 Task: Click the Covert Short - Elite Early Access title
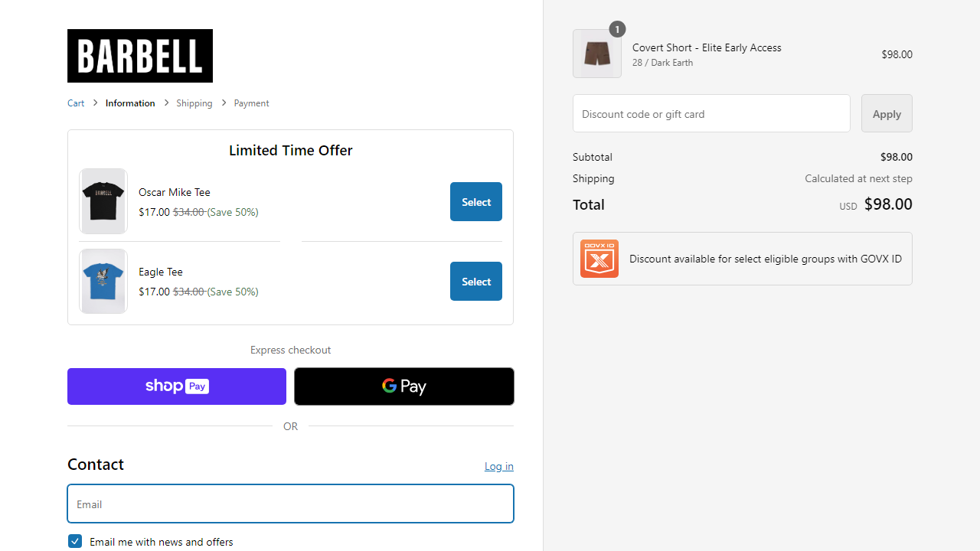pos(707,47)
